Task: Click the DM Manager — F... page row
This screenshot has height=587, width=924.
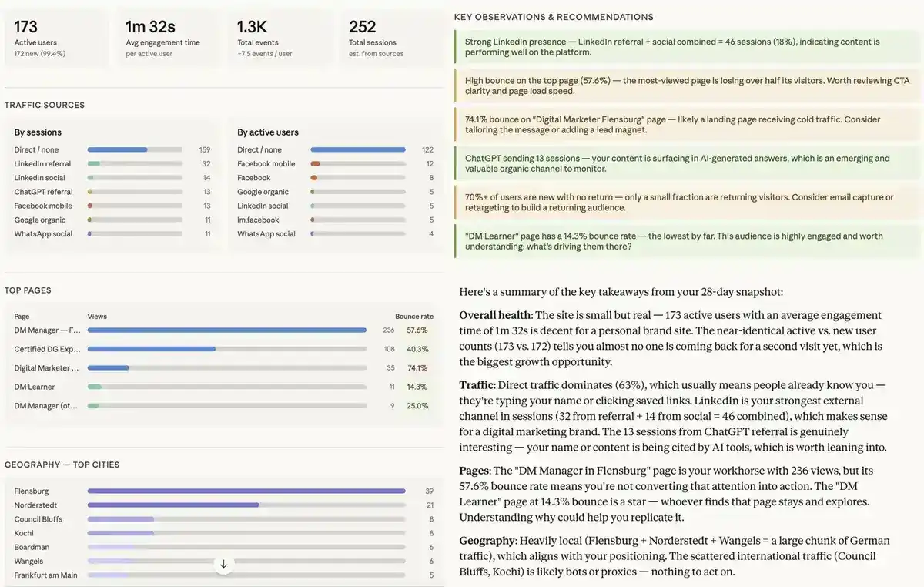Action: (x=224, y=330)
